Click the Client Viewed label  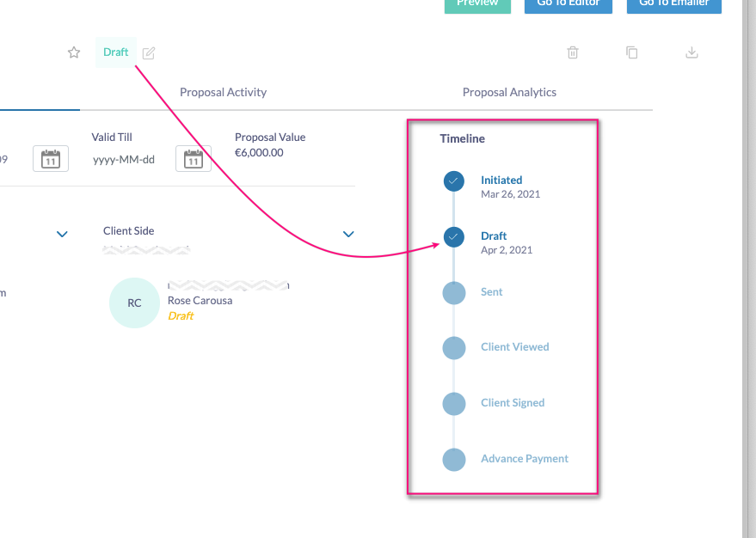[514, 347]
